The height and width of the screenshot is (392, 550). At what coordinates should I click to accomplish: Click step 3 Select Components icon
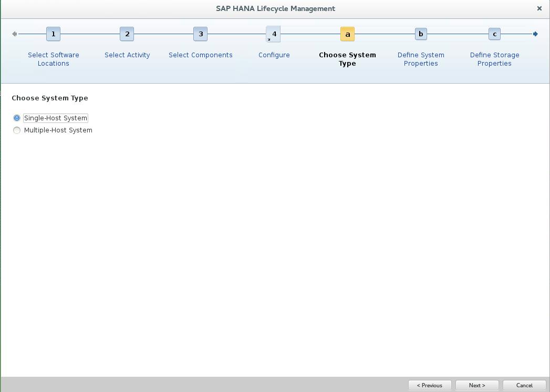point(200,34)
